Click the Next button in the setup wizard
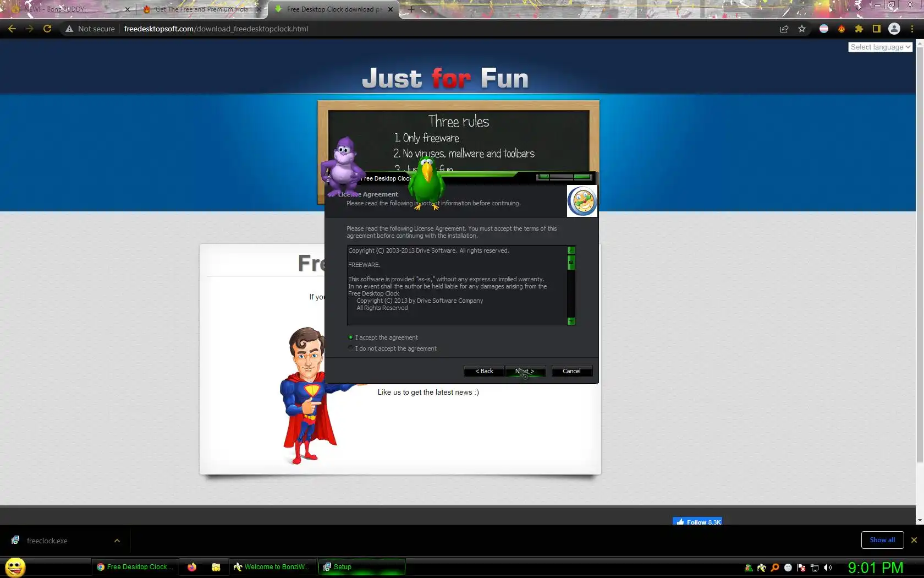The image size is (924, 578). click(x=525, y=371)
